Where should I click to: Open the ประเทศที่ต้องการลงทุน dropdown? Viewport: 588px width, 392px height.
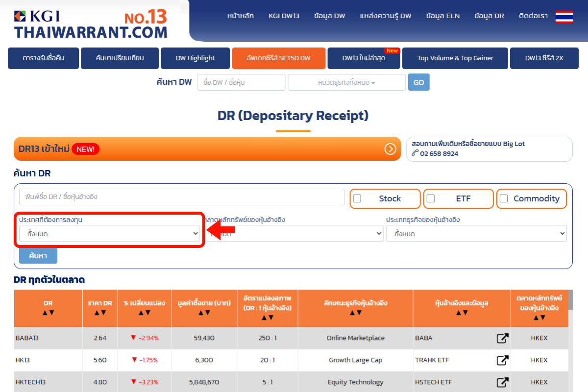tap(109, 234)
